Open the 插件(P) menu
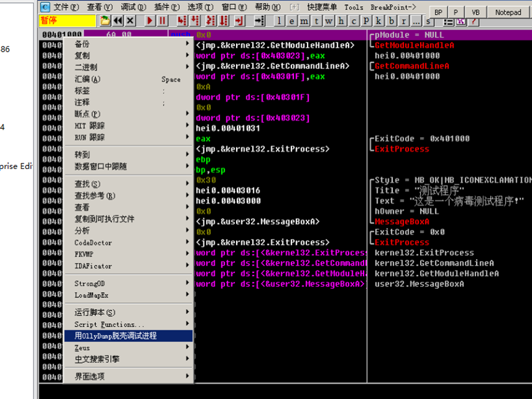This screenshot has width=532, height=399. click(167, 7)
